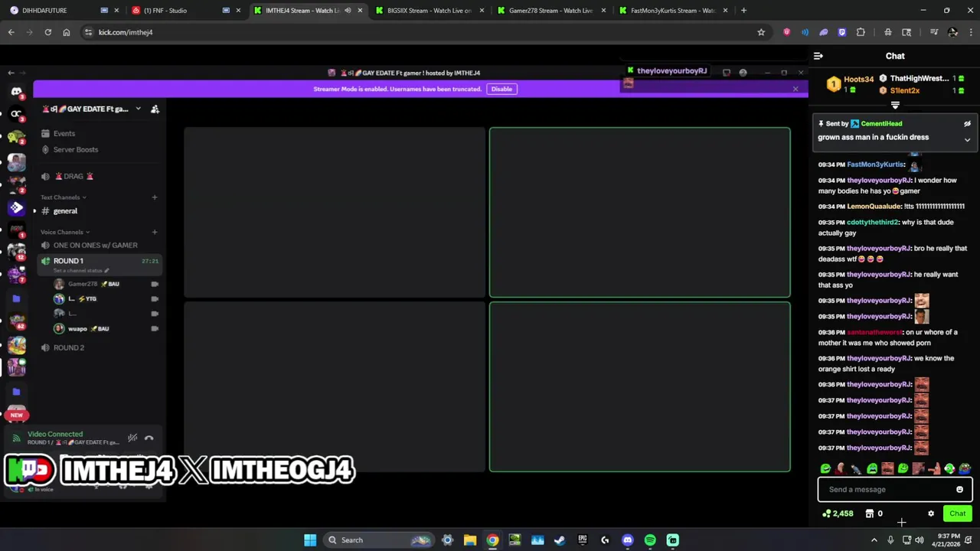Select the top-right video tile
The image size is (980, 551).
click(x=640, y=213)
